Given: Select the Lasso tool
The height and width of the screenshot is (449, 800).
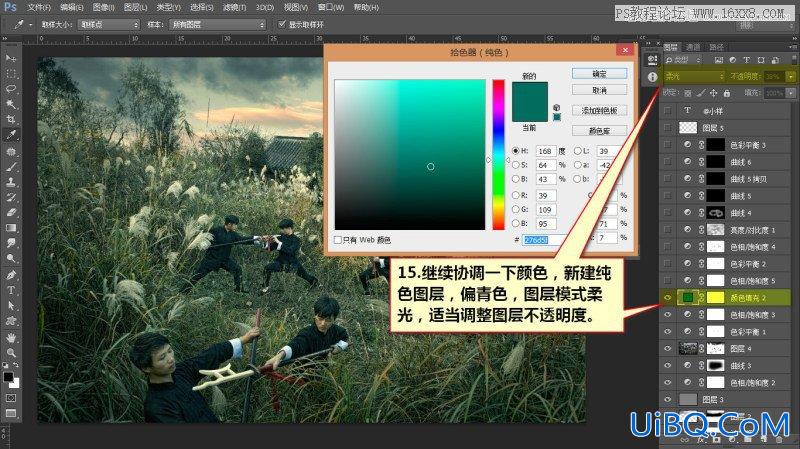Looking at the screenshot, I should pyautogui.click(x=11, y=89).
